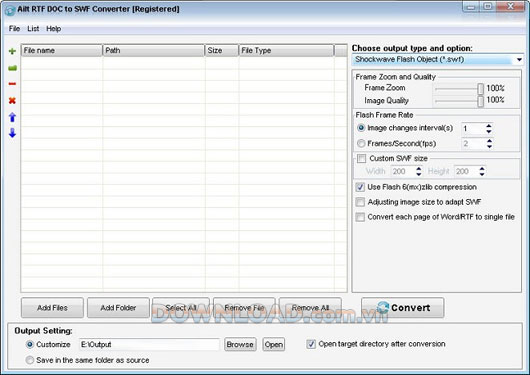Click the Height input field

466,171
